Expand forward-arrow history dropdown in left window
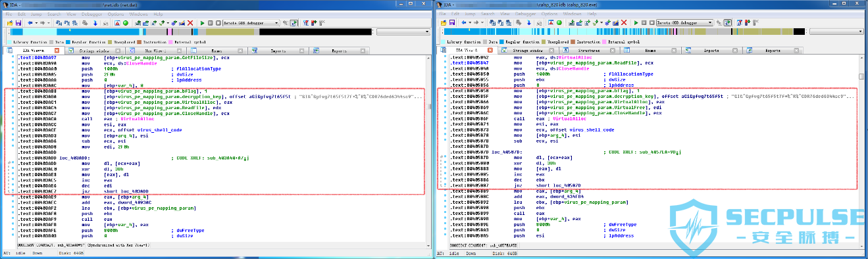 click(x=49, y=23)
